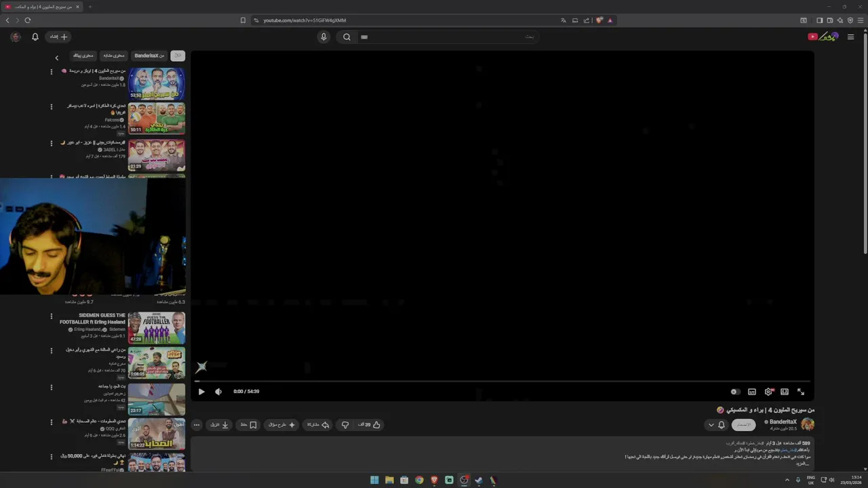Select the third filter chip left of BanderitaX

click(83, 56)
